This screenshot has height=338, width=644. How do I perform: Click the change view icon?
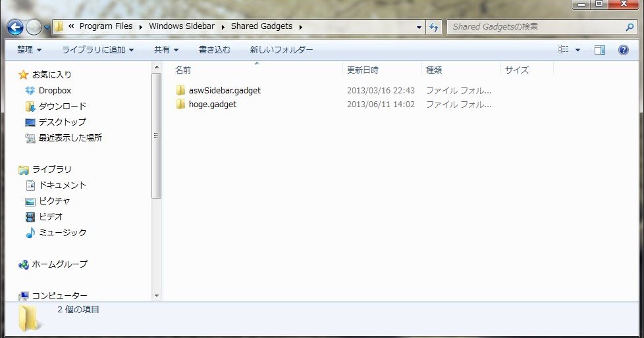[564, 49]
